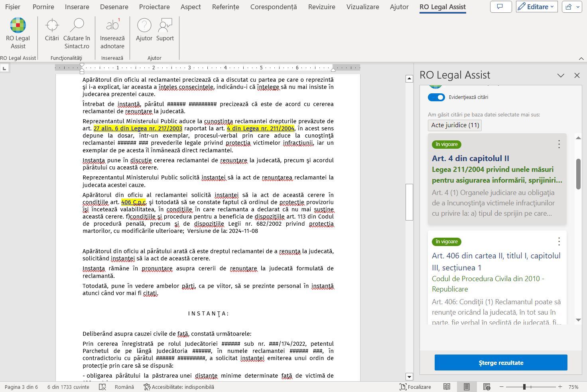587x392 pixels.
Task: Select the RO Legal Assist ribbon tab
Action: [443, 7]
